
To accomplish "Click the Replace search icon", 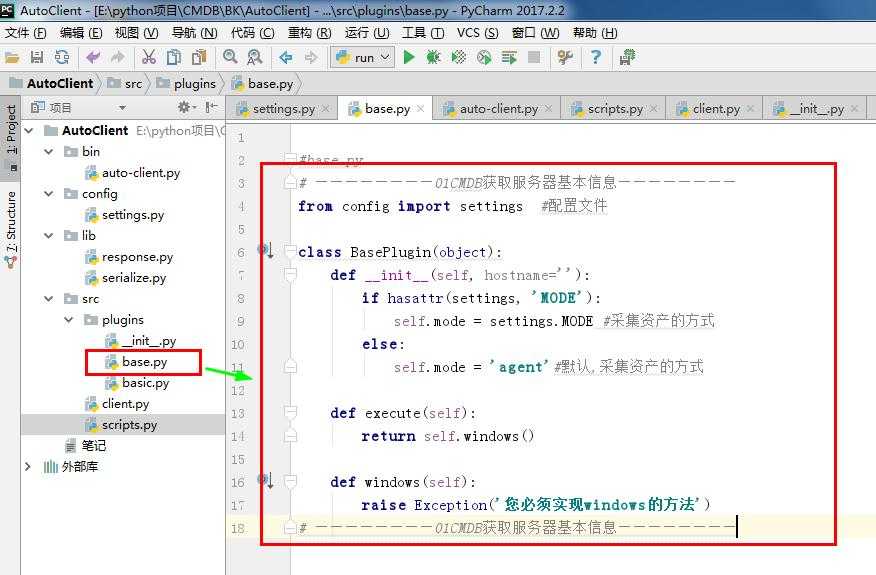I will pos(255,57).
